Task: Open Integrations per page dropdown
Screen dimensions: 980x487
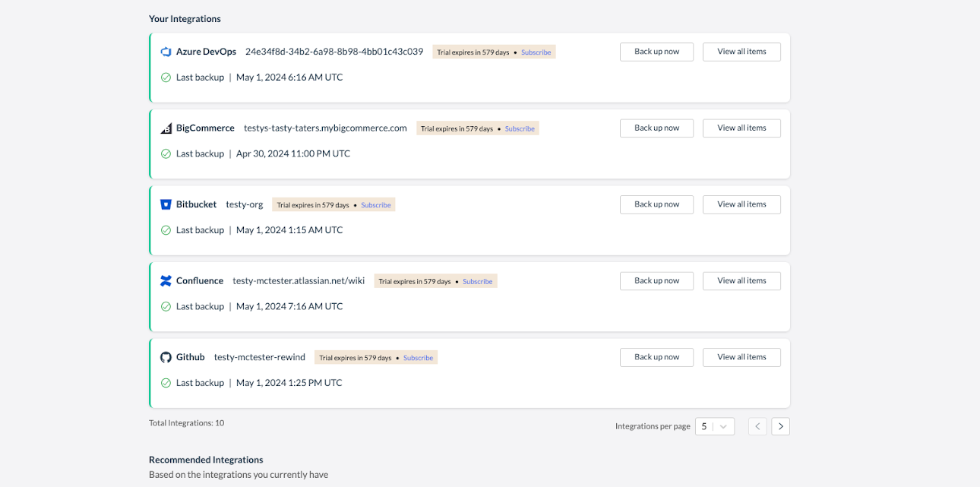Action: [x=715, y=426]
